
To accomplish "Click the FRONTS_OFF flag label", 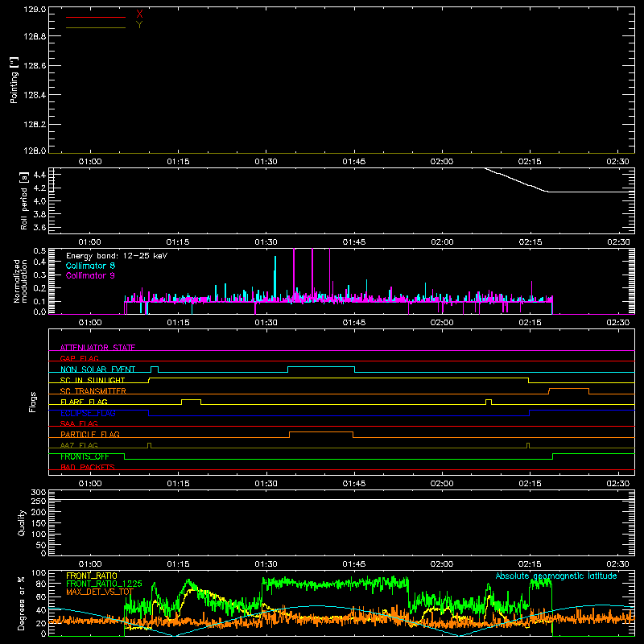I will (85, 456).
